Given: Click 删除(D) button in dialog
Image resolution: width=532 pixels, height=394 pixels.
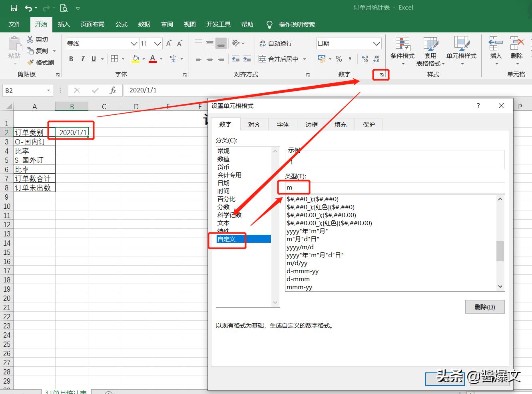Looking at the screenshot, I should (x=485, y=307).
